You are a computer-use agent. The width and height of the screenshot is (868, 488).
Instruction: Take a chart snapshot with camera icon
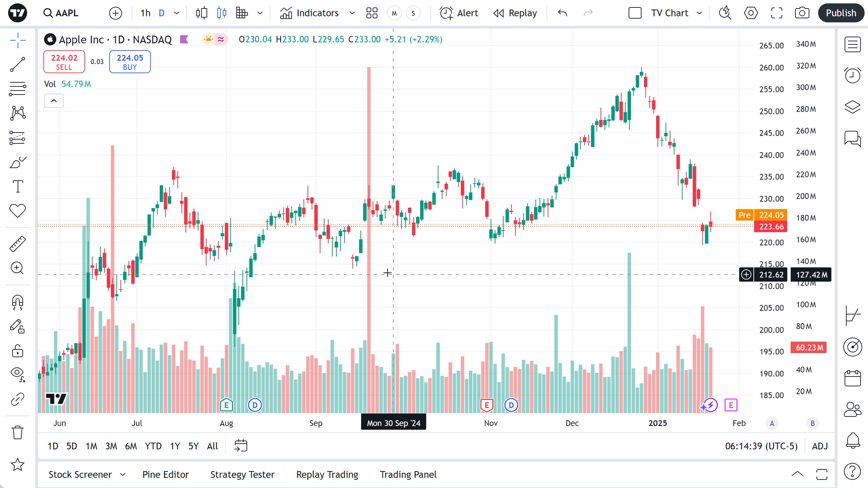(x=802, y=13)
